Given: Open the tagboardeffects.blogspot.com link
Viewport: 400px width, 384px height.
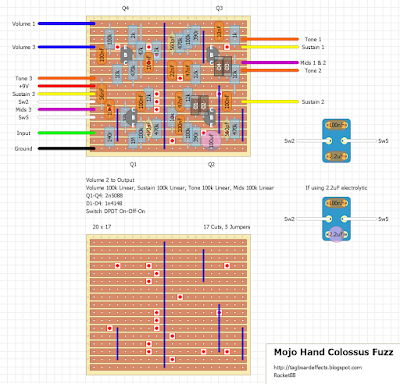Looking at the screenshot, I should pos(317,368).
